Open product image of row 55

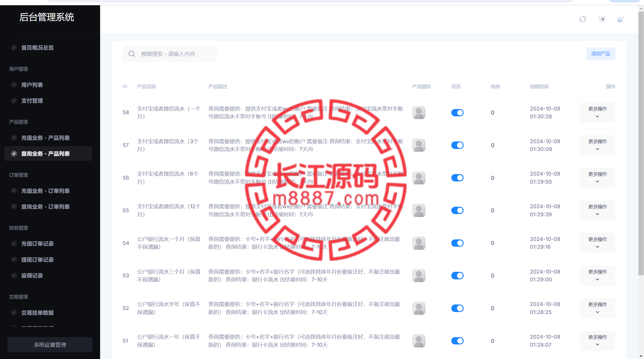pyautogui.click(x=419, y=210)
